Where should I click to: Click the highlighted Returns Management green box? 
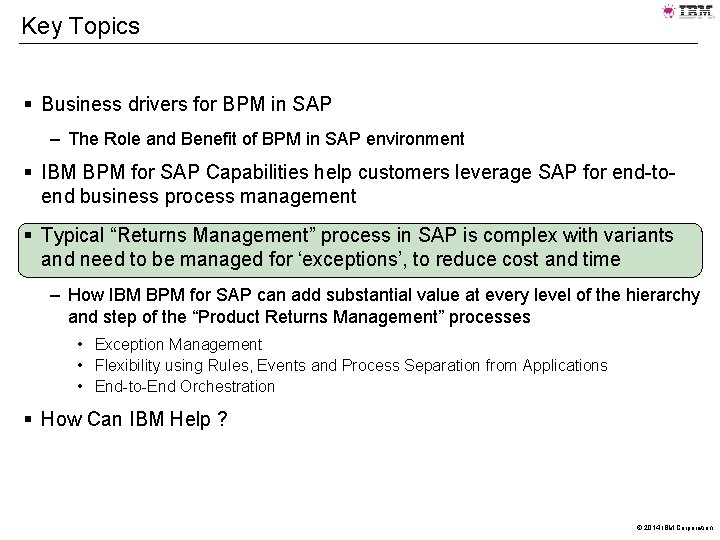360,250
